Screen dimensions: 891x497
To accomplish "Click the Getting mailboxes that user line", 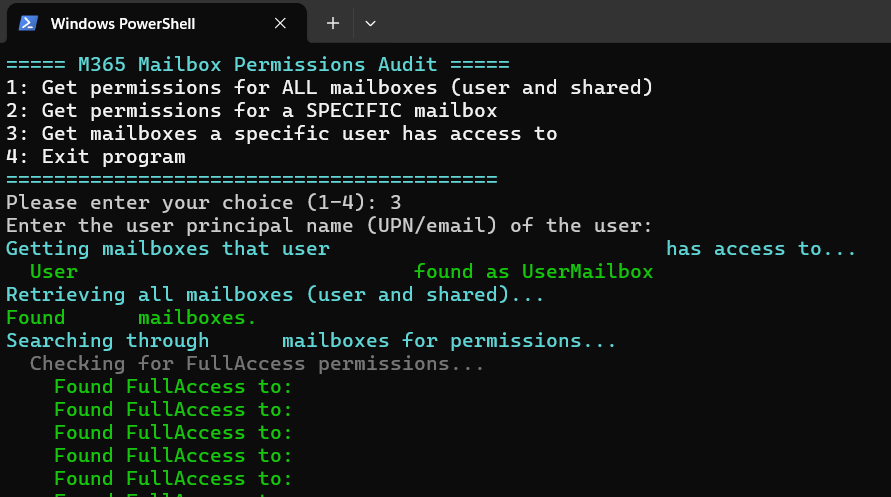I will coord(431,248).
